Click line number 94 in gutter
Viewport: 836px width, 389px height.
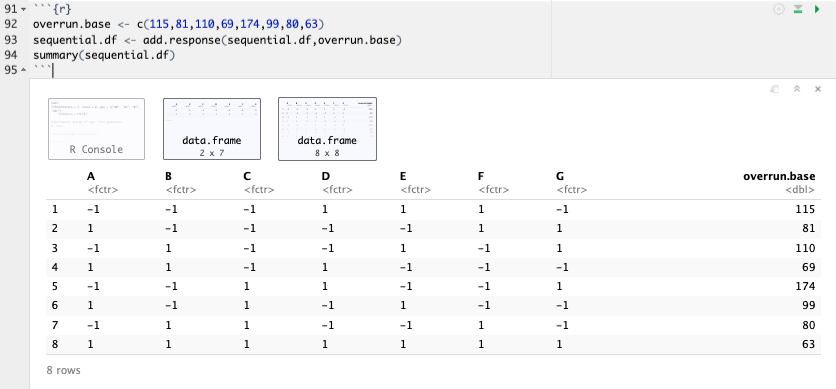coord(11,55)
